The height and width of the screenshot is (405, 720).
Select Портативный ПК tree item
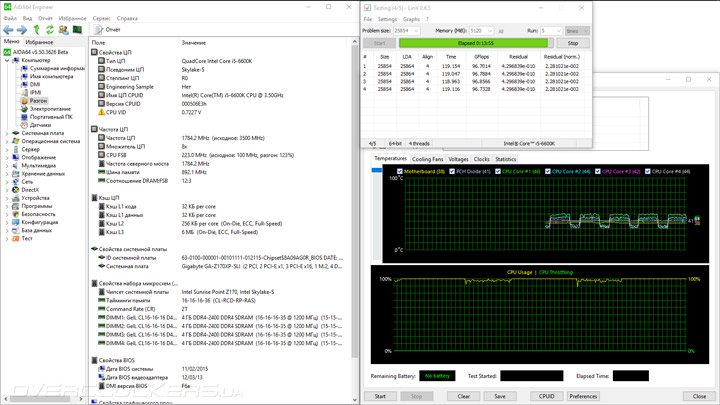pyautogui.click(x=51, y=117)
